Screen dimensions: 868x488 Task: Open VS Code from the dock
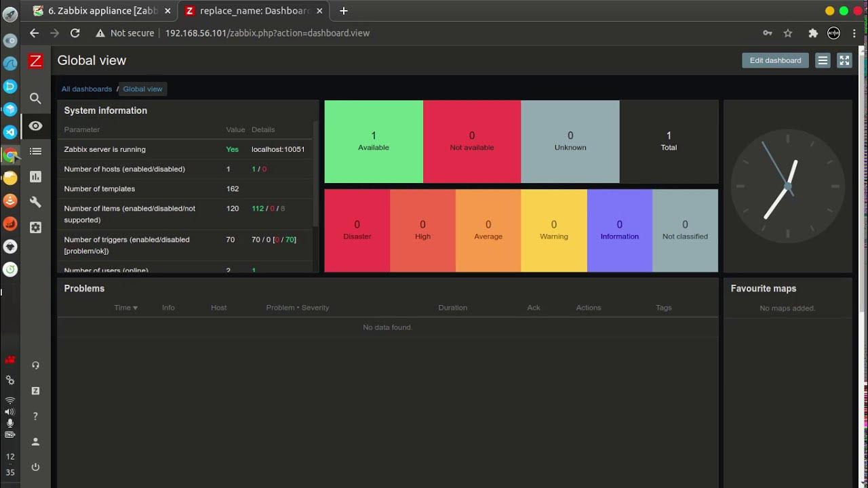click(x=10, y=132)
